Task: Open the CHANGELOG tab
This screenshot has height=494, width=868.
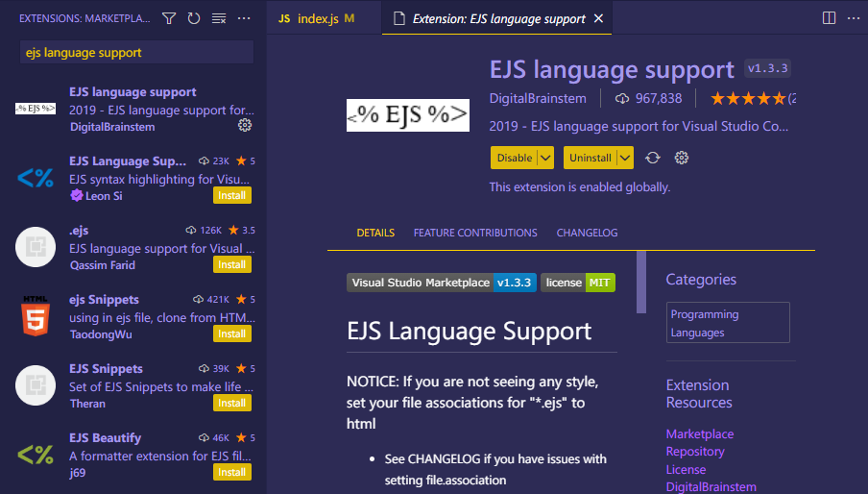Action: pos(587,233)
